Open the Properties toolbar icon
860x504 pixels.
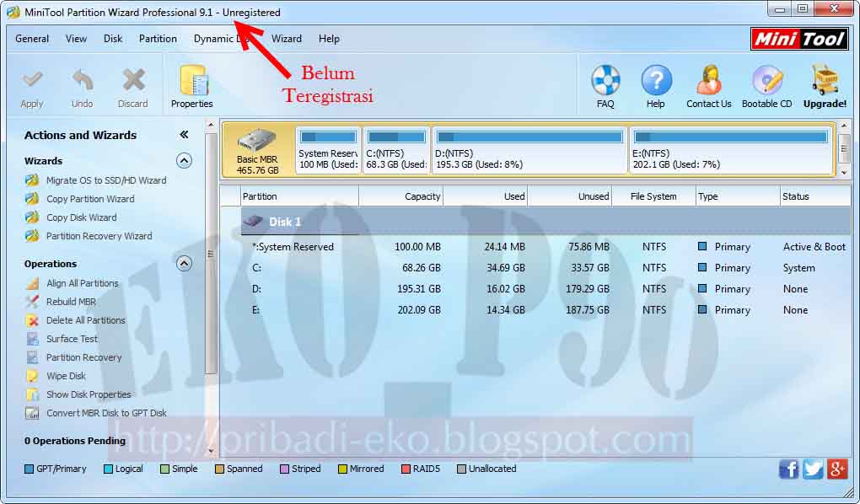[x=192, y=80]
